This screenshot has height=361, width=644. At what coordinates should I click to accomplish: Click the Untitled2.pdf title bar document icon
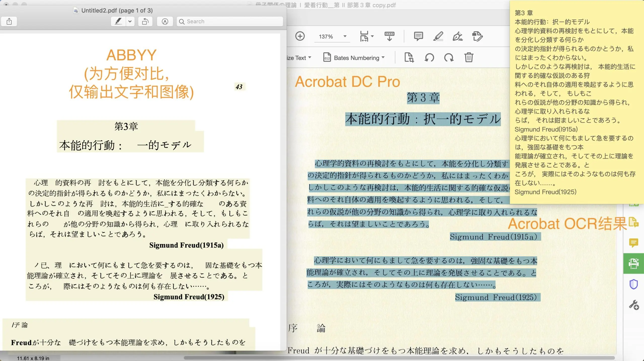point(76,10)
